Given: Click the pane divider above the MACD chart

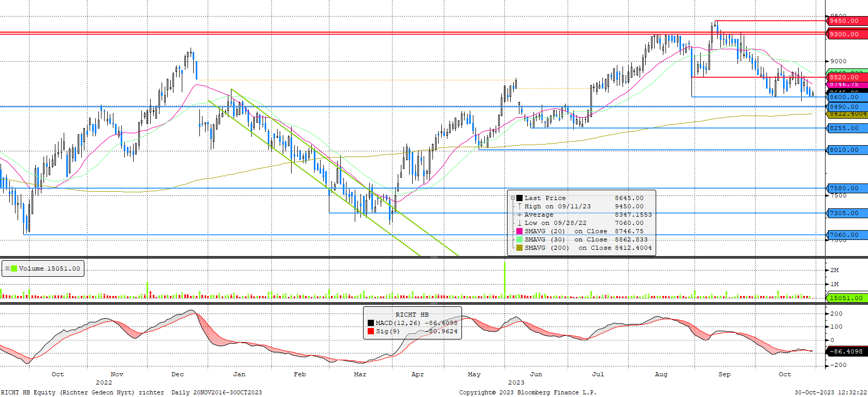Looking at the screenshot, I should [x=434, y=303].
